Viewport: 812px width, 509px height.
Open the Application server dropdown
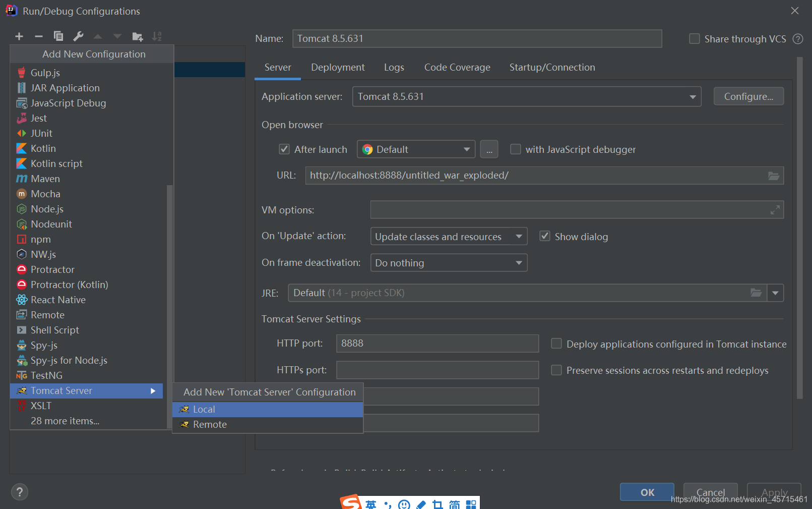click(x=527, y=96)
